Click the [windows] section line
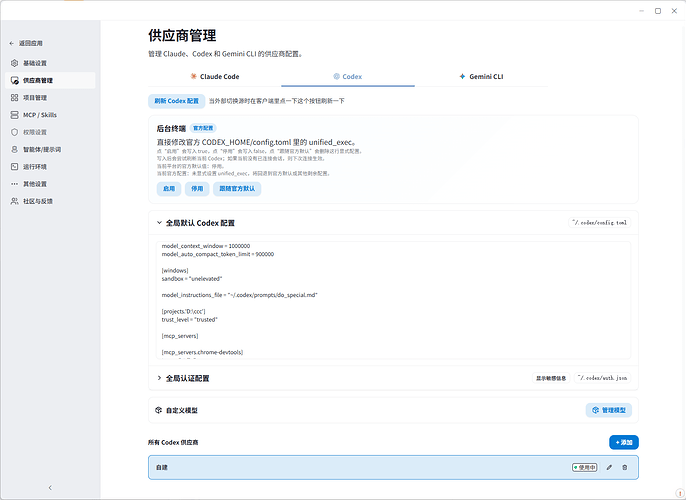 [175, 270]
